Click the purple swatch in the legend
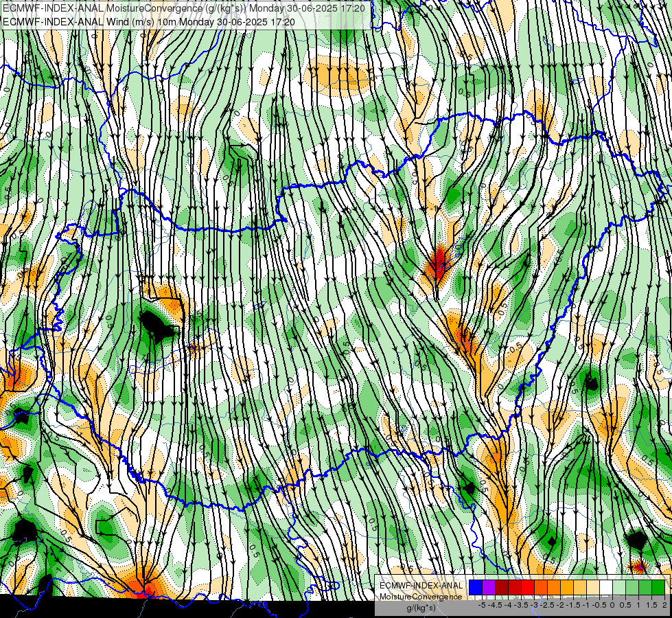The width and height of the screenshot is (672, 618). pyautogui.click(x=489, y=587)
